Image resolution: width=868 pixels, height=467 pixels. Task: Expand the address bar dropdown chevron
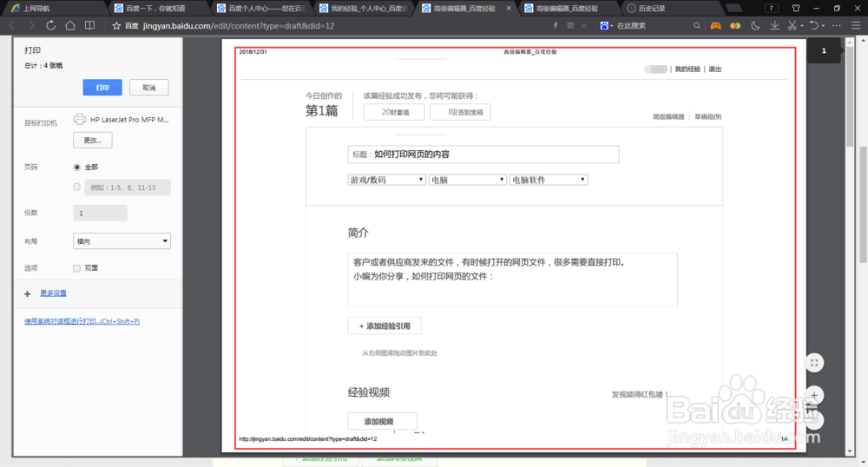(583, 25)
